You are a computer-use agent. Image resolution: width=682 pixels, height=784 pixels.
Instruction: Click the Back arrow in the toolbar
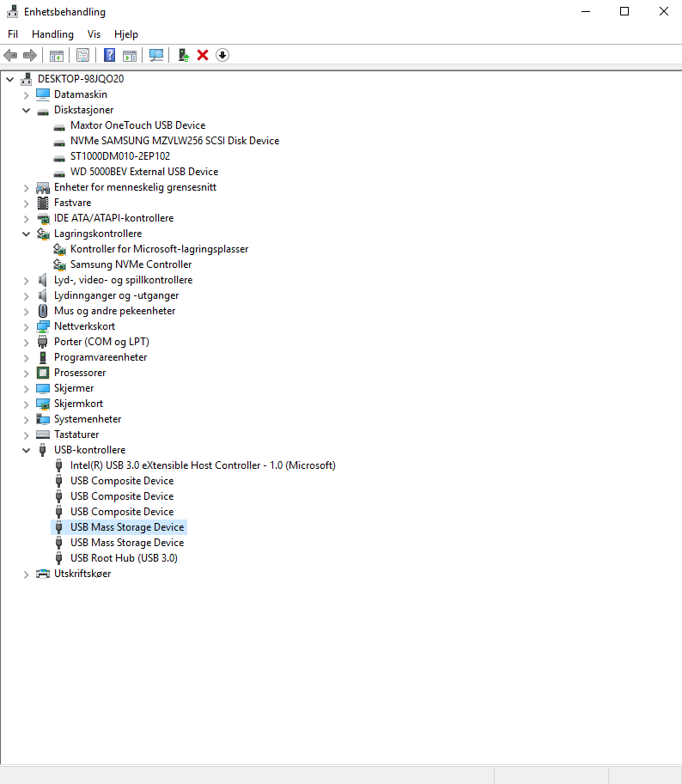tap(10, 55)
